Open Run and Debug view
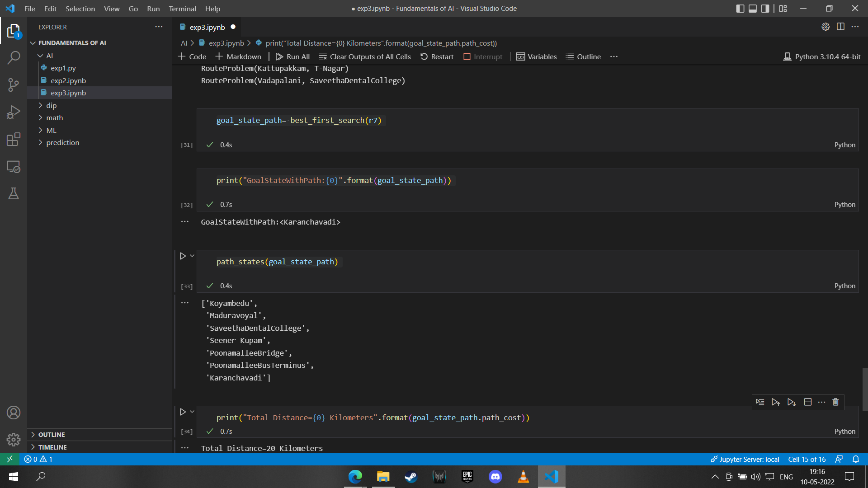The height and width of the screenshot is (488, 868). (14, 112)
